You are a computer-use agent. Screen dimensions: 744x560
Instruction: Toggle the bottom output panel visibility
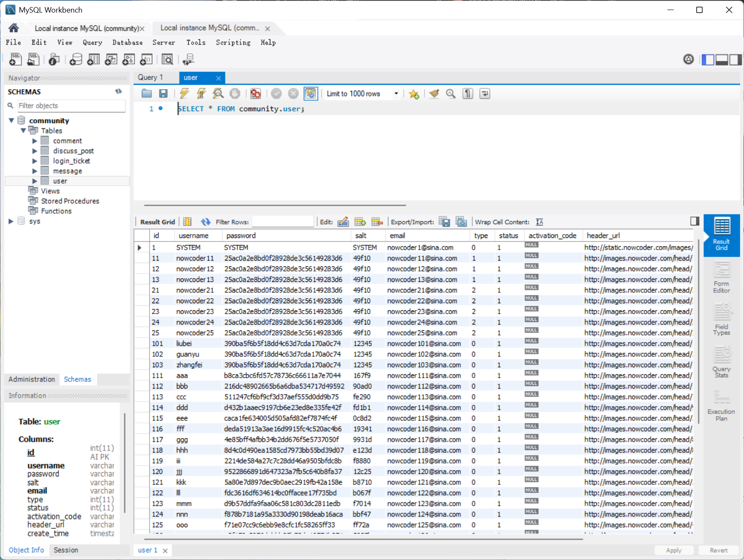click(722, 60)
